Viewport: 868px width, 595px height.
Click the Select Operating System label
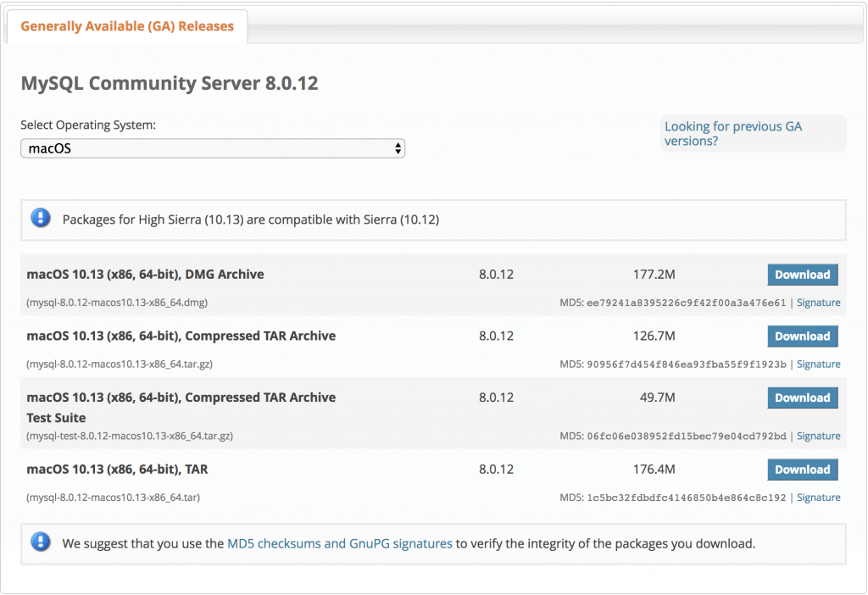pyautogui.click(x=88, y=125)
